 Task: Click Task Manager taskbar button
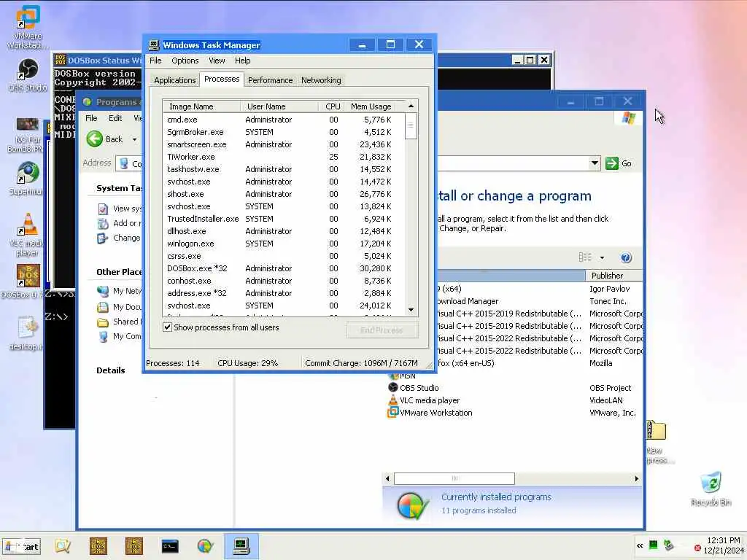coord(241,545)
